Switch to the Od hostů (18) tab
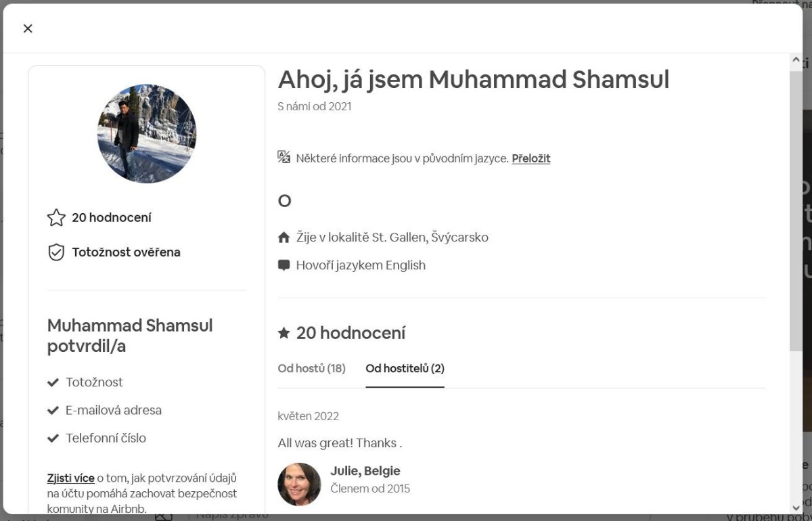 coord(311,368)
